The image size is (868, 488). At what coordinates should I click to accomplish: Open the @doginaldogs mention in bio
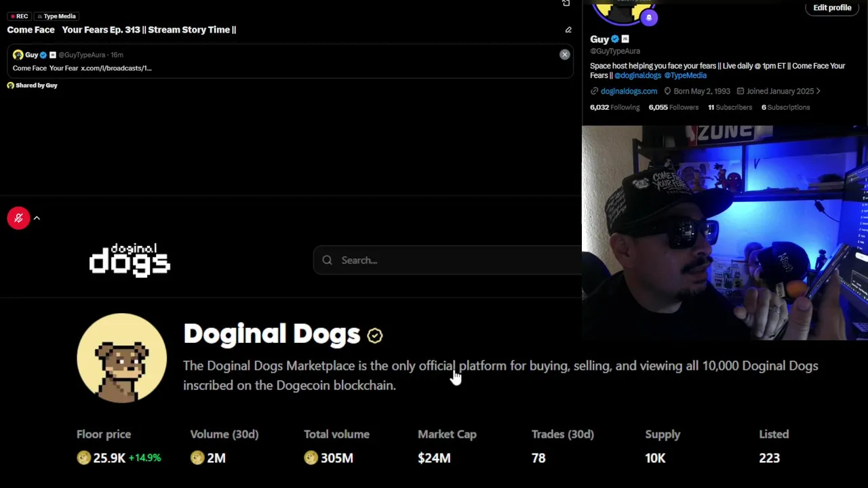(x=637, y=75)
